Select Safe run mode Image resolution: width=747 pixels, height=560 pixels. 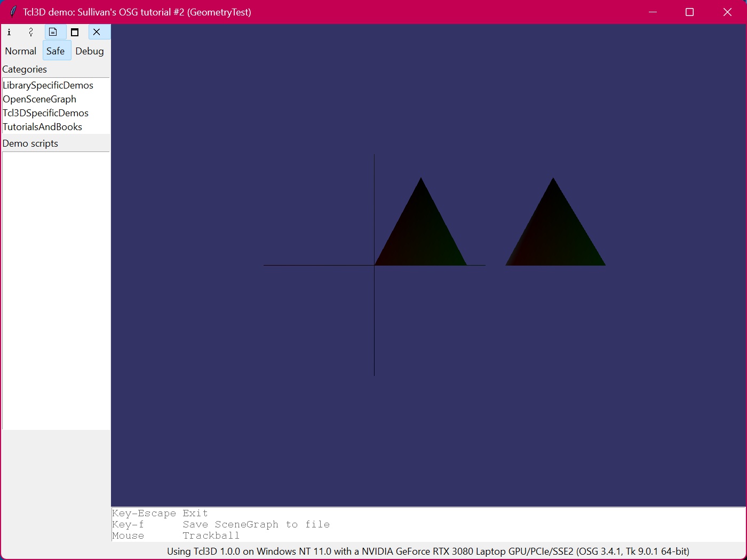tap(55, 51)
